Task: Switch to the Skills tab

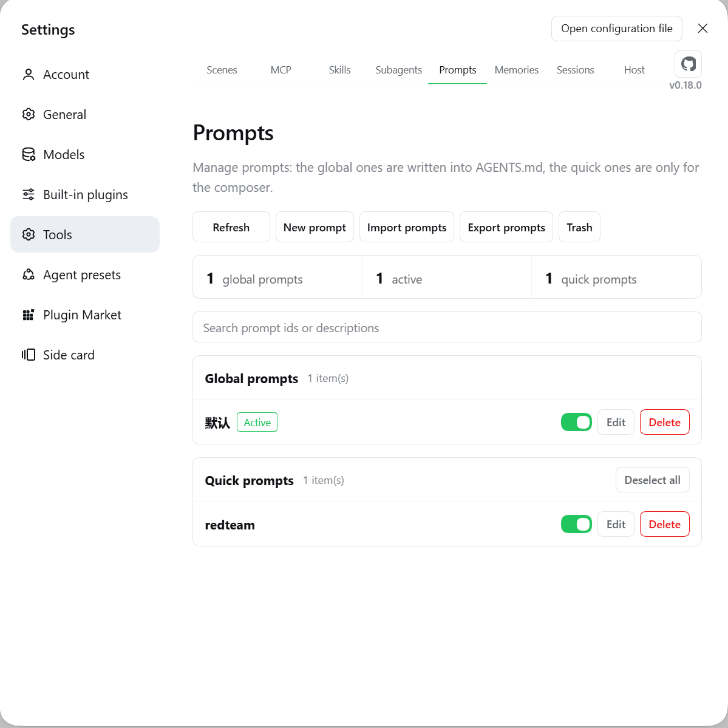Action: 340,70
